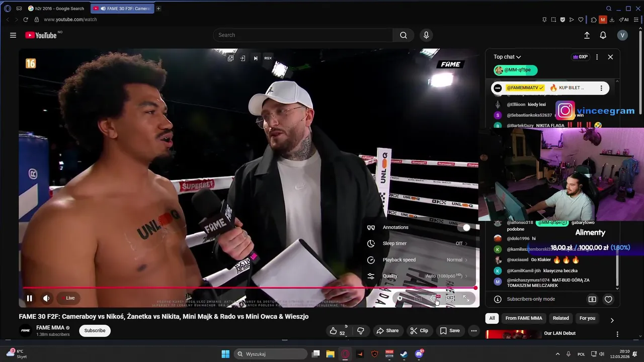Share the video
Image resolution: width=644 pixels, height=362 pixels.
pyautogui.click(x=387, y=331)
